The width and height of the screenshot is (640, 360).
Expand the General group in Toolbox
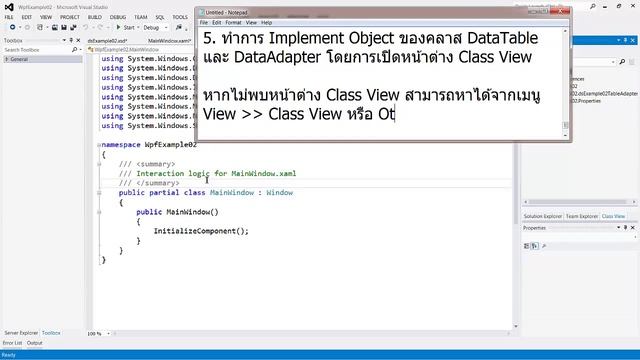point(6,59)
